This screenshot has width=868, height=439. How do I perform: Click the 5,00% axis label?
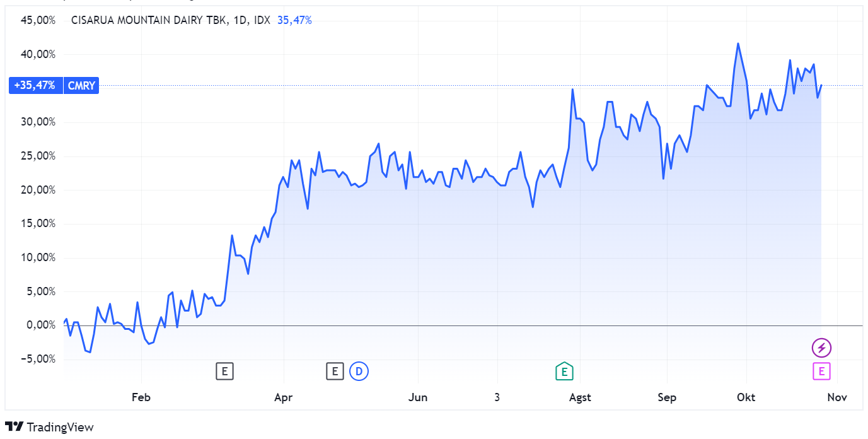(x=41, y=291)
